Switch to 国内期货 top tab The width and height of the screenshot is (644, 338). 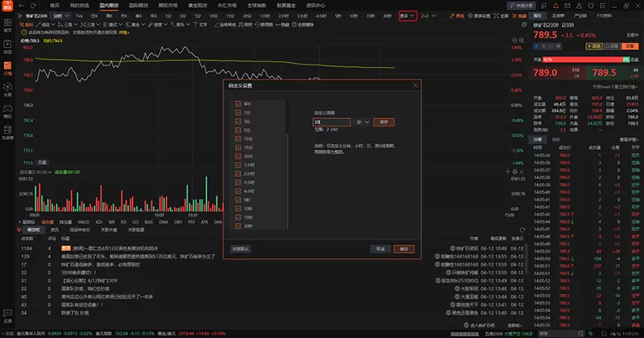109,5
